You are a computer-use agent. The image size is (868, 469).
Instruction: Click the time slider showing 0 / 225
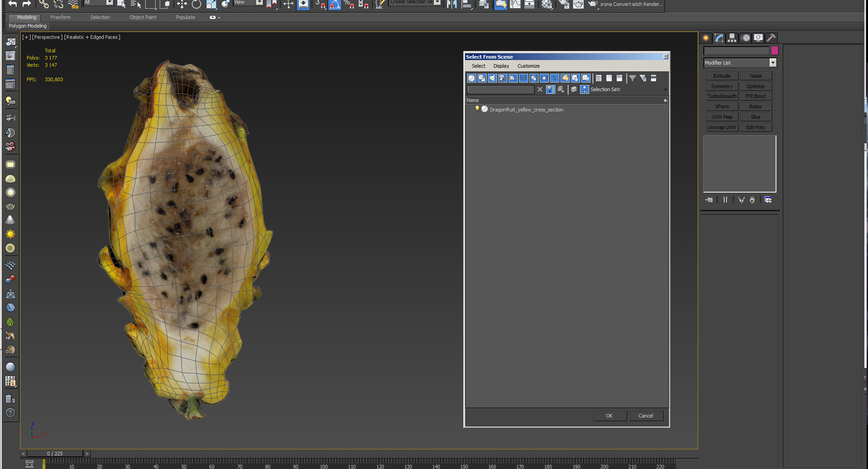pyautogui.click(x=55, y=453)
